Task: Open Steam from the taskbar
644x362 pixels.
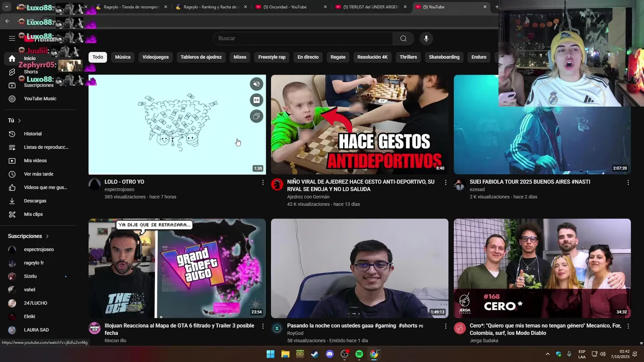Action: 314,354
